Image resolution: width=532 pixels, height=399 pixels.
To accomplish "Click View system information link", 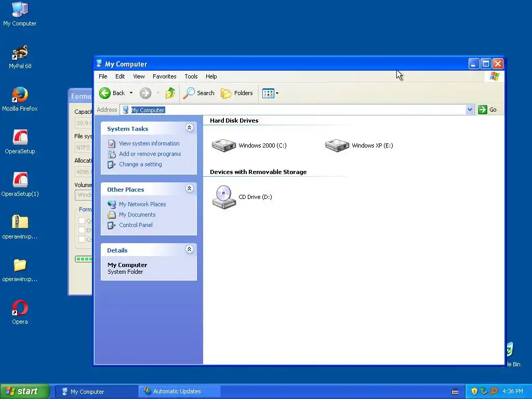I will pyautogui.click(x=149, y=143).
